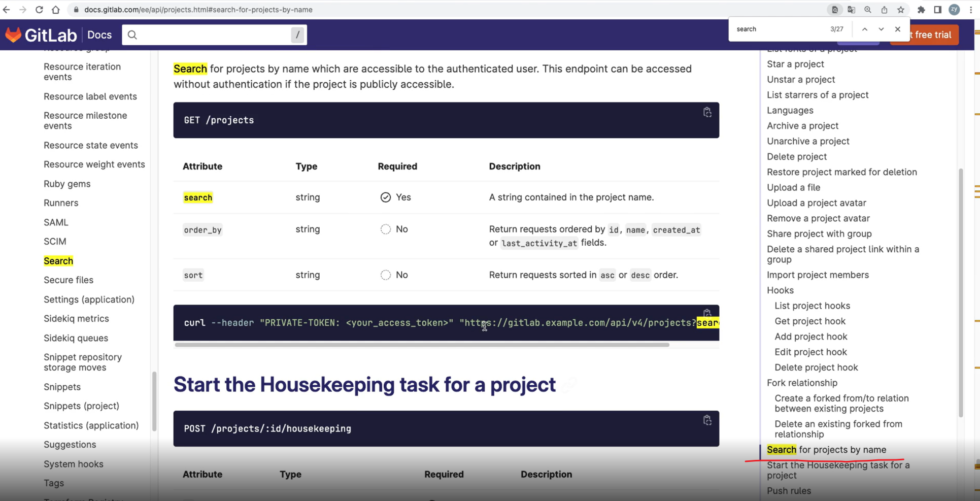Open Resource state events link
Viewport: 980px width, 501px height.
tap(91, 145)
